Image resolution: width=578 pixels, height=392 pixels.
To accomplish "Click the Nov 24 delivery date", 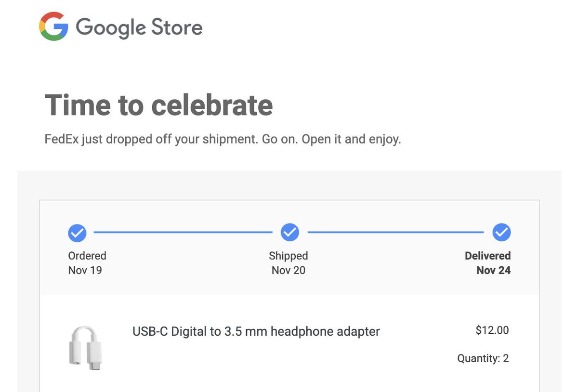I will point(493,270).
